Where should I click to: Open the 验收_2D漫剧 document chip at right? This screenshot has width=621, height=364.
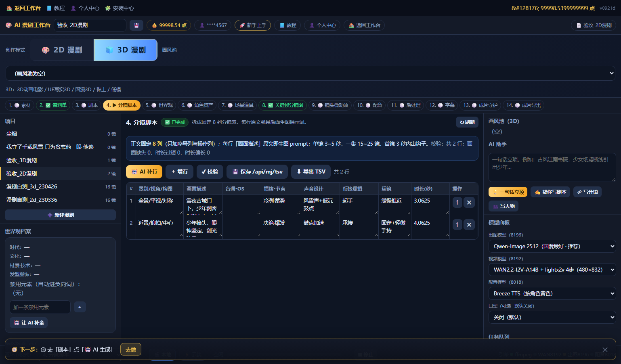click(594, 25)
